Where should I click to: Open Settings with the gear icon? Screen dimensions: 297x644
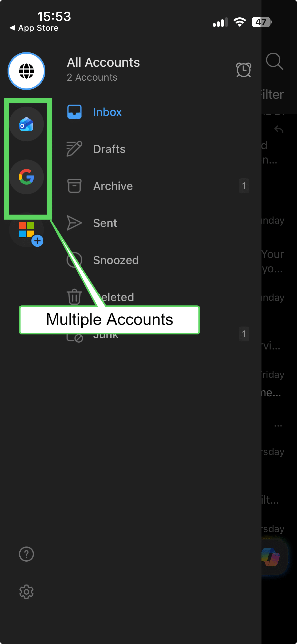click(26, 592)
